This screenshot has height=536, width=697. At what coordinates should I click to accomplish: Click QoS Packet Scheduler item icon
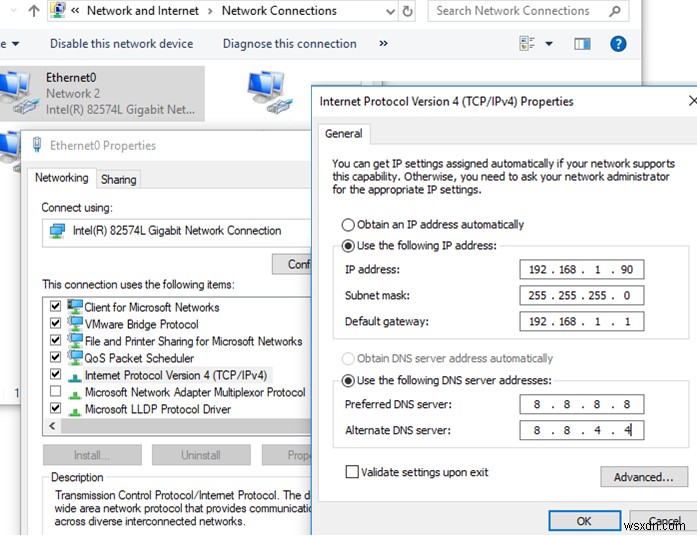click(x=75, y=357)
